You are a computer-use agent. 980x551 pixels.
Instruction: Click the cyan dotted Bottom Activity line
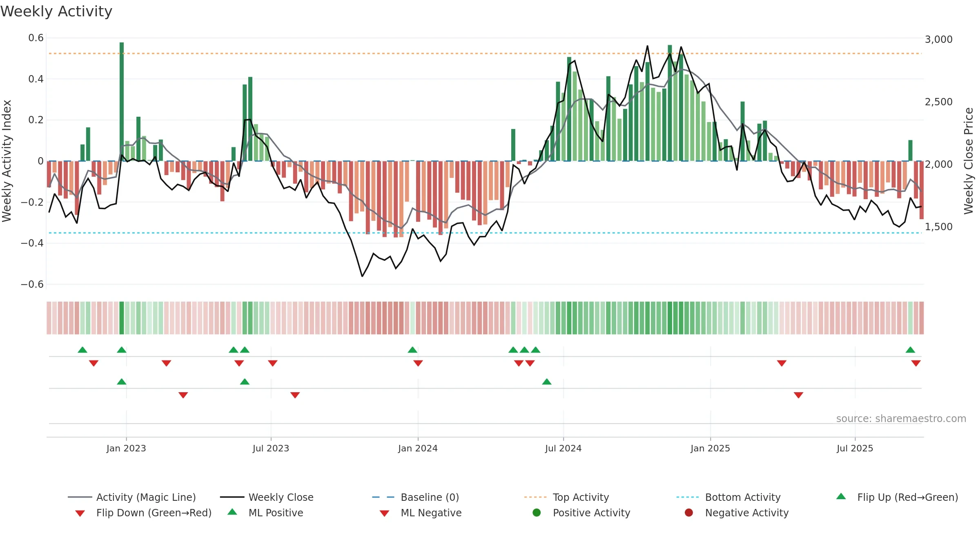(485, 233)
